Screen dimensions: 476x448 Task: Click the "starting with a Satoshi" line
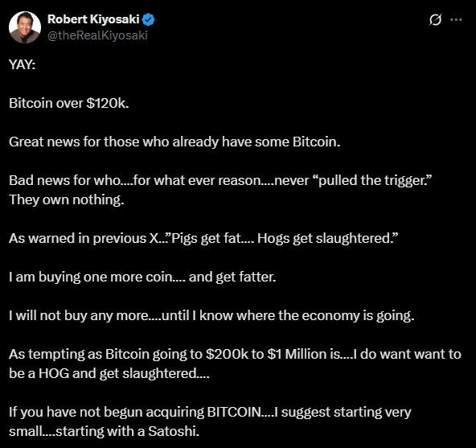[105, 431]
